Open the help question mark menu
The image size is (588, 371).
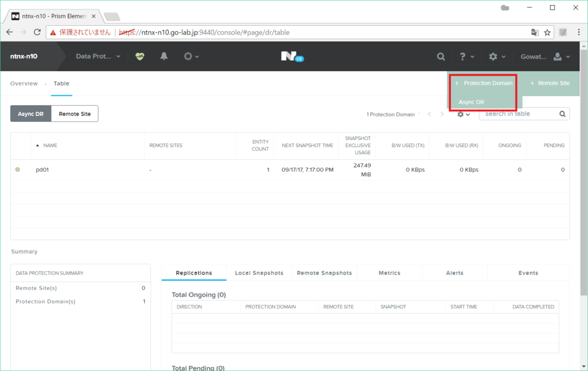[466, 57]
